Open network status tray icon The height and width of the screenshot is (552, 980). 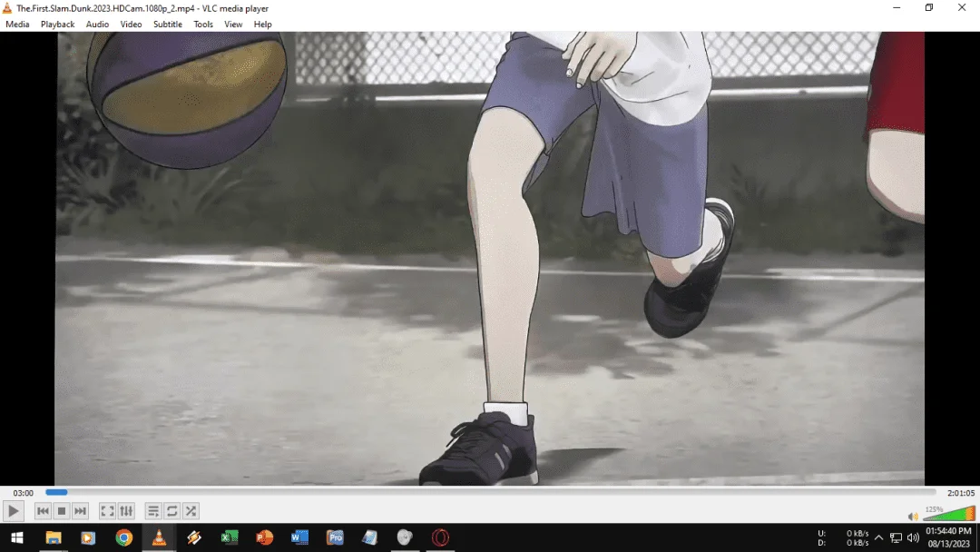point(897,537)
